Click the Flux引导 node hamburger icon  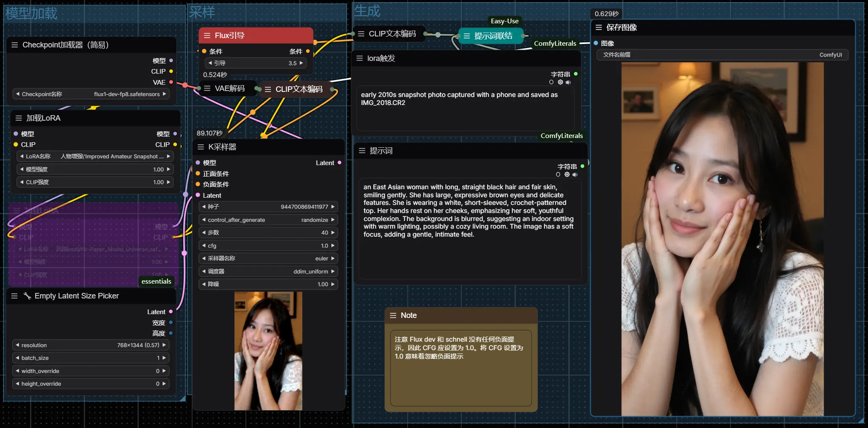pyautogui.click(x=207, y=36)
